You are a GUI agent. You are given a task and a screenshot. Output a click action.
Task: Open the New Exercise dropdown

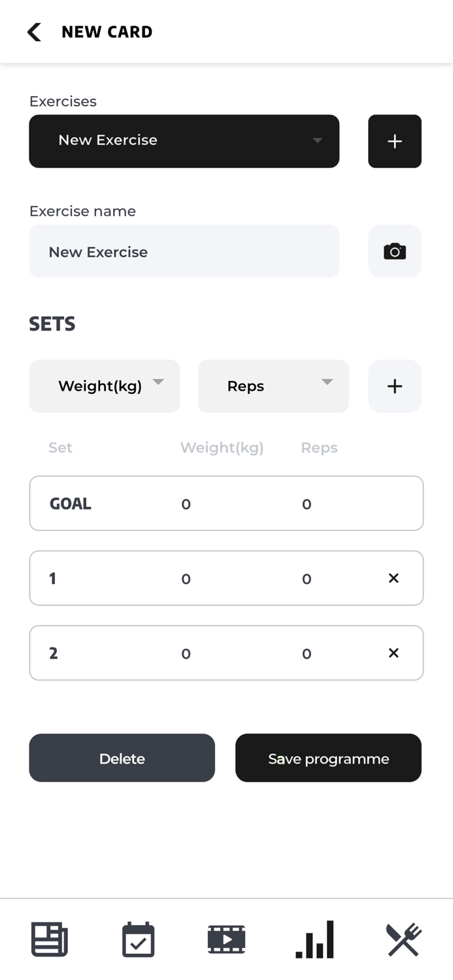click(x=184, y=141)
